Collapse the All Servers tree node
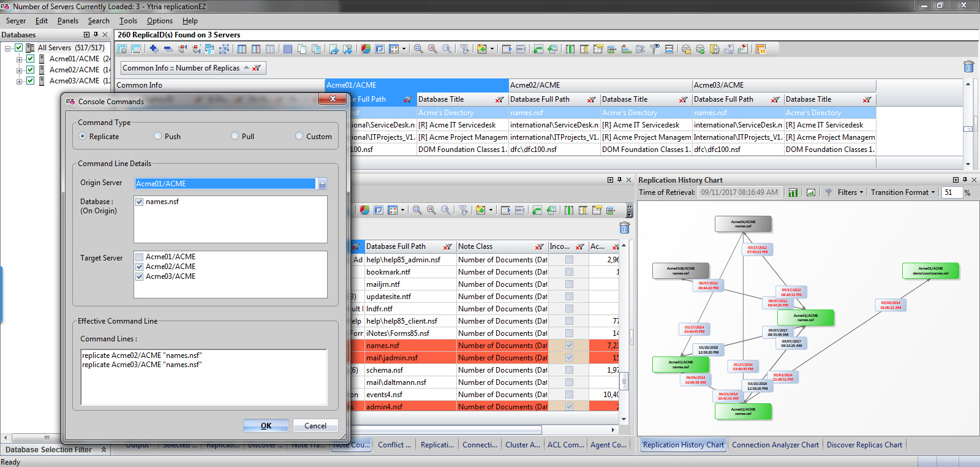Image resolution: width=980 pixels, height=467 pixels. click(8, 48)
